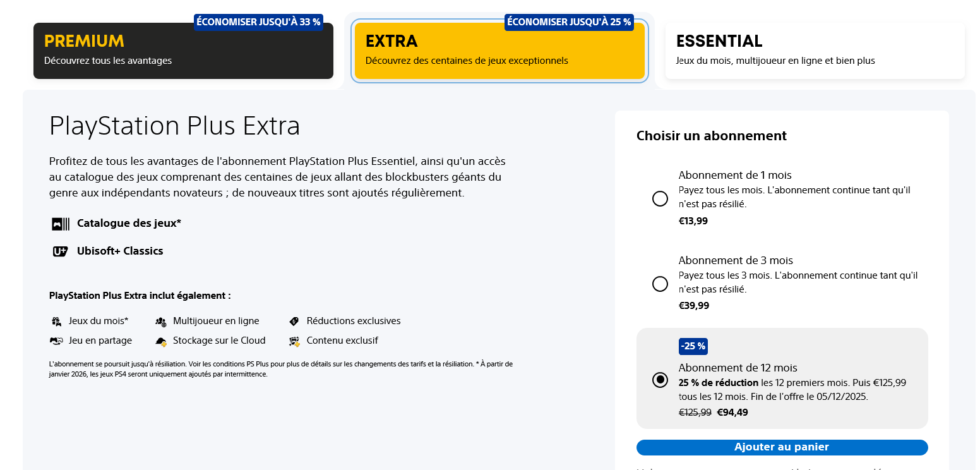Click the Catalogue des jeux icon
This screenshot has width=980, height=470.
(x=59, y=223)
